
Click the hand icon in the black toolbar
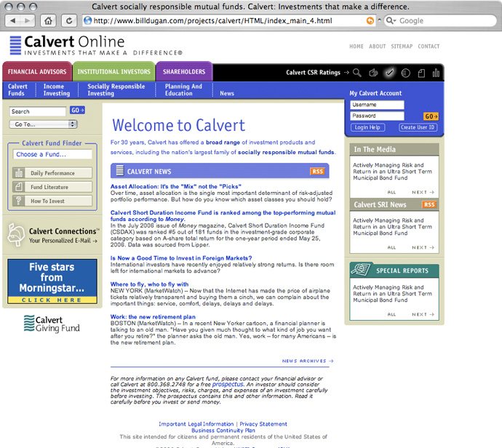373,73
